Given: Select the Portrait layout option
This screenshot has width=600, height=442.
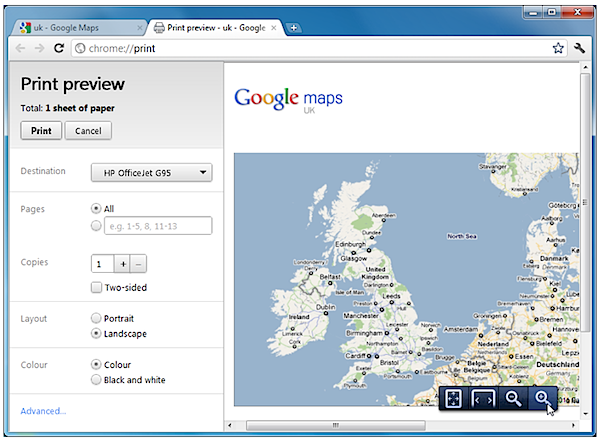Looking at the screenshot, I should pos(96,318).
